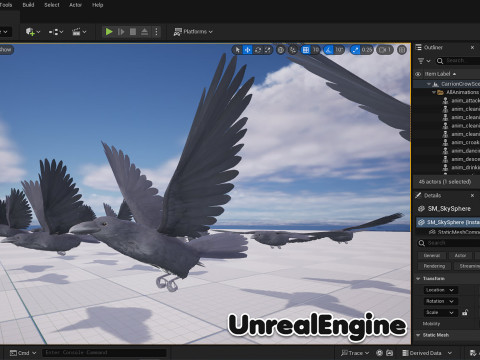Collapse the Transform section

[418, 279]
